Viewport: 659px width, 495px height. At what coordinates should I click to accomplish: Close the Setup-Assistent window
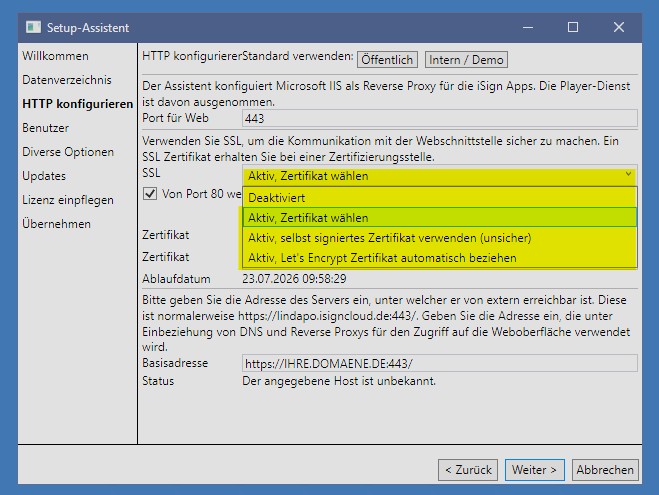619,27
